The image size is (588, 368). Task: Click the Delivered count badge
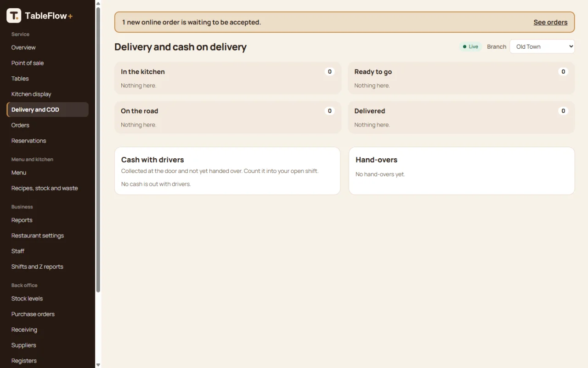point(563,111)
